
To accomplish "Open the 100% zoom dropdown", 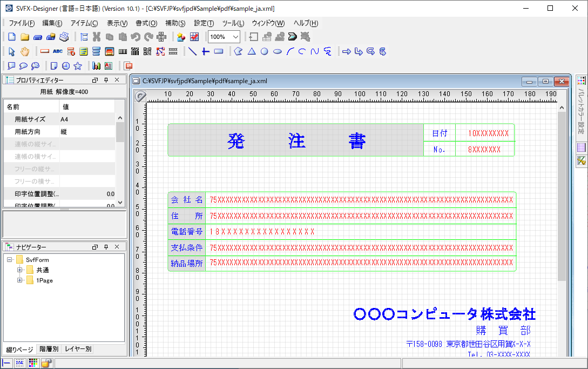I will [235, 37].
